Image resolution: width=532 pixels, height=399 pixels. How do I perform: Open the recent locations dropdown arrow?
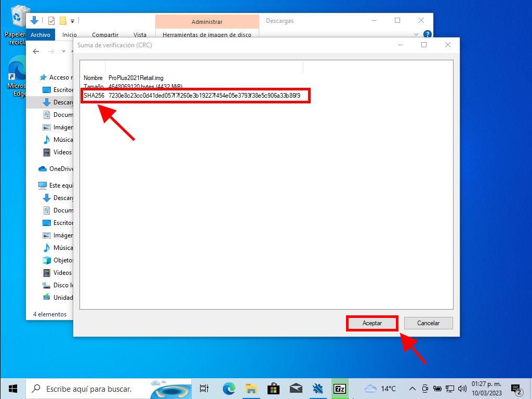pyautogui.click(x=64, y=51)
